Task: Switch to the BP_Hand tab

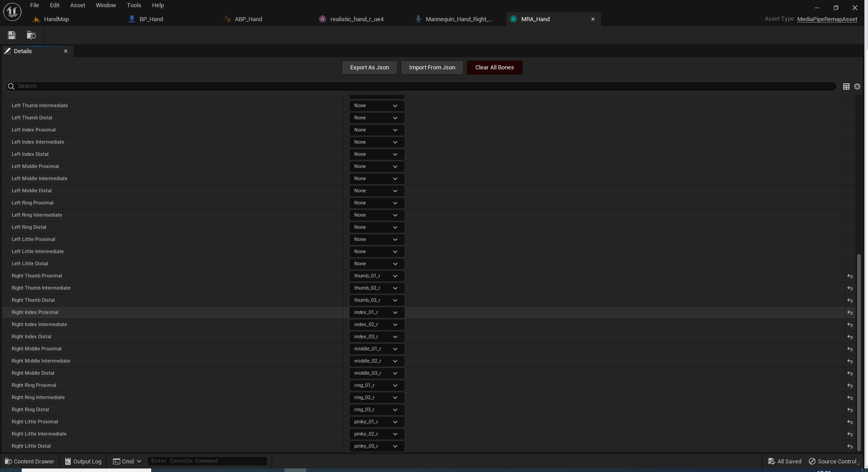Action: coord(151,19)
